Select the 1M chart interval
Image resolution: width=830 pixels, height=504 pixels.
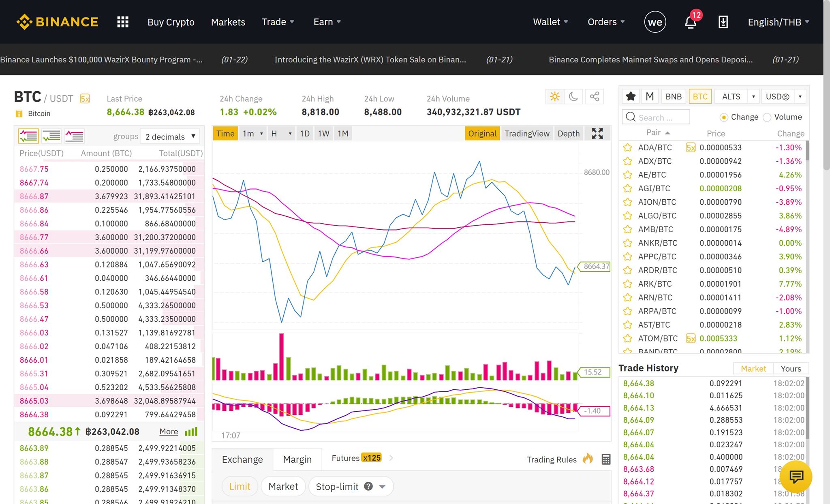click(x=343, y=134)
